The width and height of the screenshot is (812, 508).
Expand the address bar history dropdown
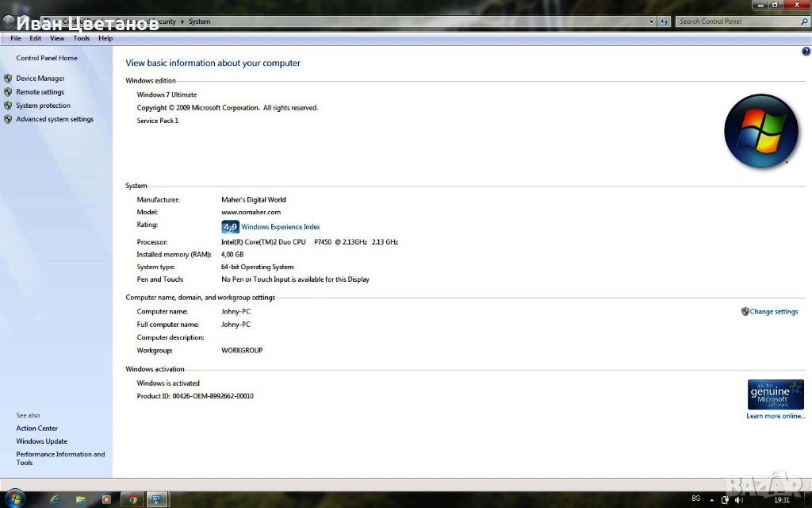tap(652, 21)
